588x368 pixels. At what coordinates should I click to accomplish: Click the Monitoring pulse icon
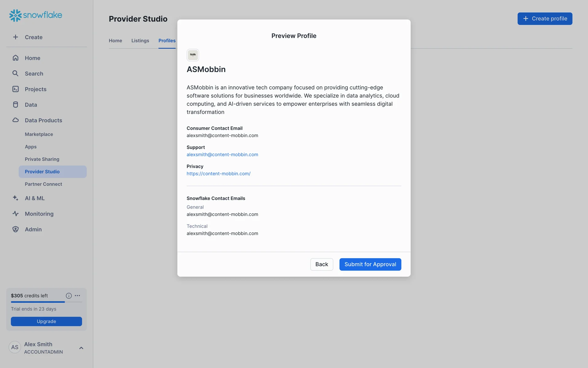16,214
